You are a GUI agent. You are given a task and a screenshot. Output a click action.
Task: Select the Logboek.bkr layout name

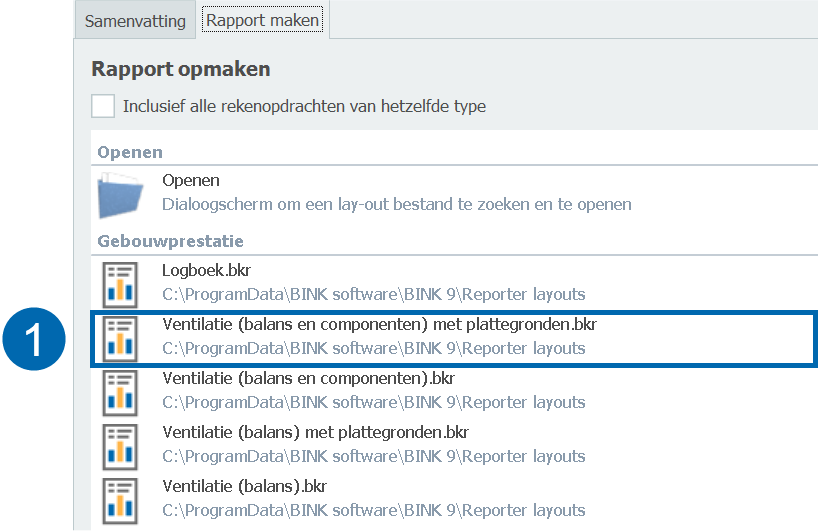pyautogui.click(x=207, y=270)
